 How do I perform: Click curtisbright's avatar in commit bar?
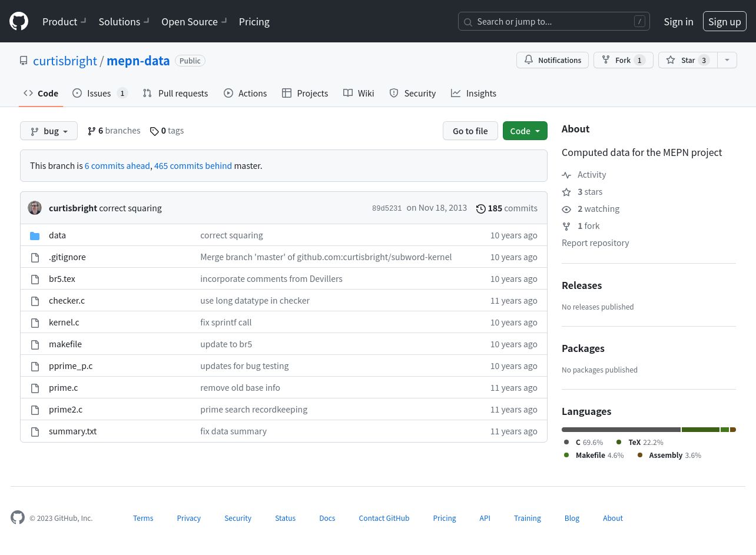click(x=35, y=208)
